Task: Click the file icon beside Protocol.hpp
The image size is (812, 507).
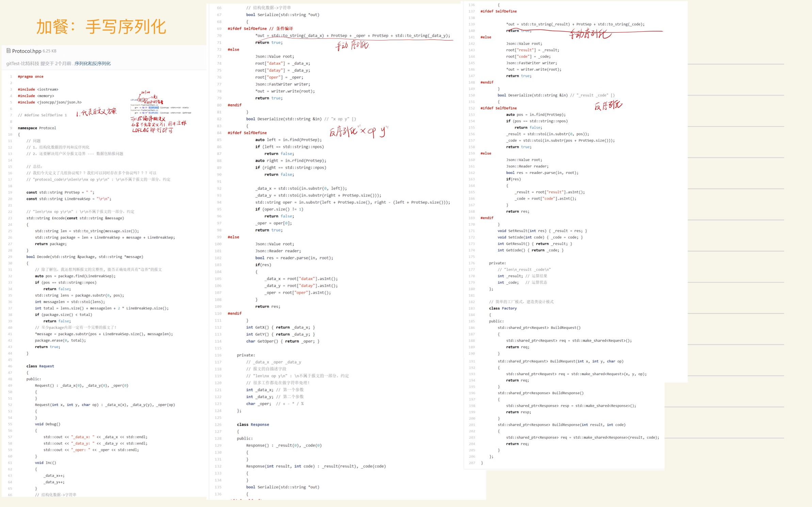Action: (x=9, y=51)
